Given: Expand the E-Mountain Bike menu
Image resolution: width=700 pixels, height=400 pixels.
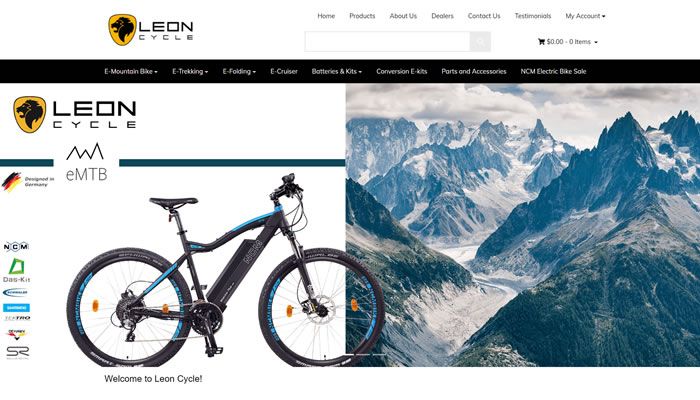Looking at the screenshot, I should point(131,71).
